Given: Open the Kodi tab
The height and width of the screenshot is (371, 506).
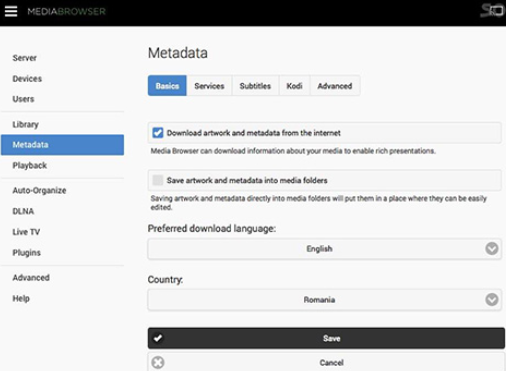Looking at the screenshot, I should [x=295, y=86].
